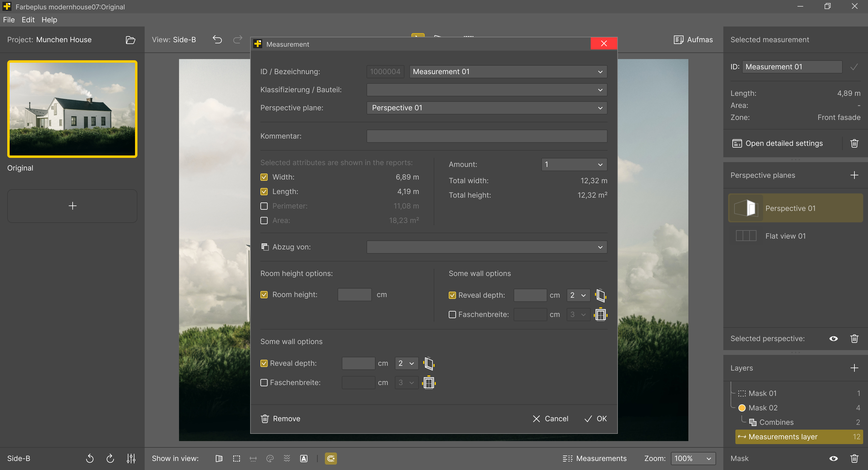Viewport: 868px width, 470px height.
Task: Click upper Faschenbreite window picker icon
Action: [x=600, y=315]
